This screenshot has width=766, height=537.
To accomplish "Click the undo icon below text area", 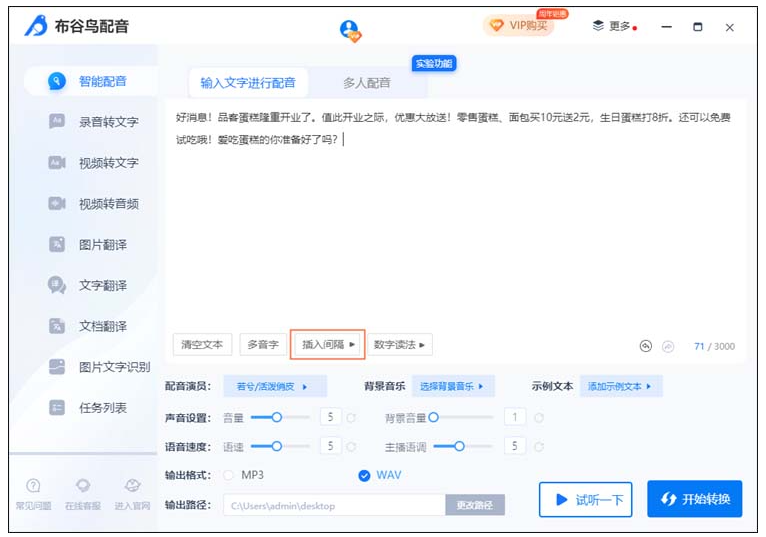I will 646,346.
